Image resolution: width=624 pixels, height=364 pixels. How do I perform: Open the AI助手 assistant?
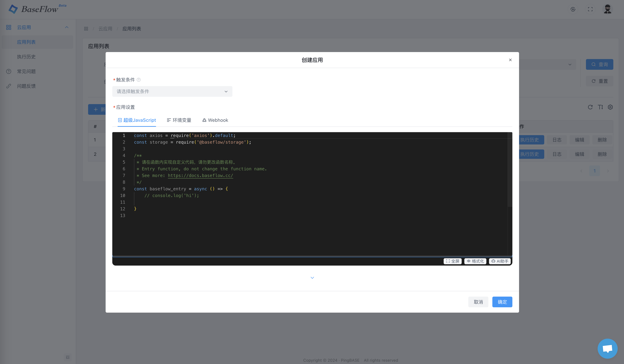pos(500,261)
